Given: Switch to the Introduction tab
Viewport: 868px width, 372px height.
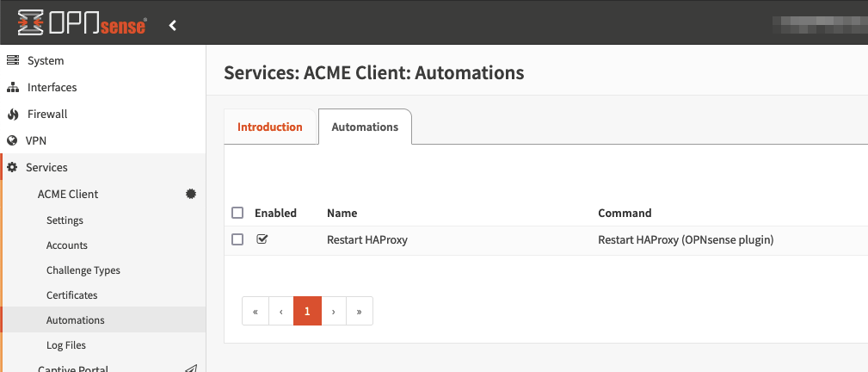Looking at the screenshot, I should 270,127.
